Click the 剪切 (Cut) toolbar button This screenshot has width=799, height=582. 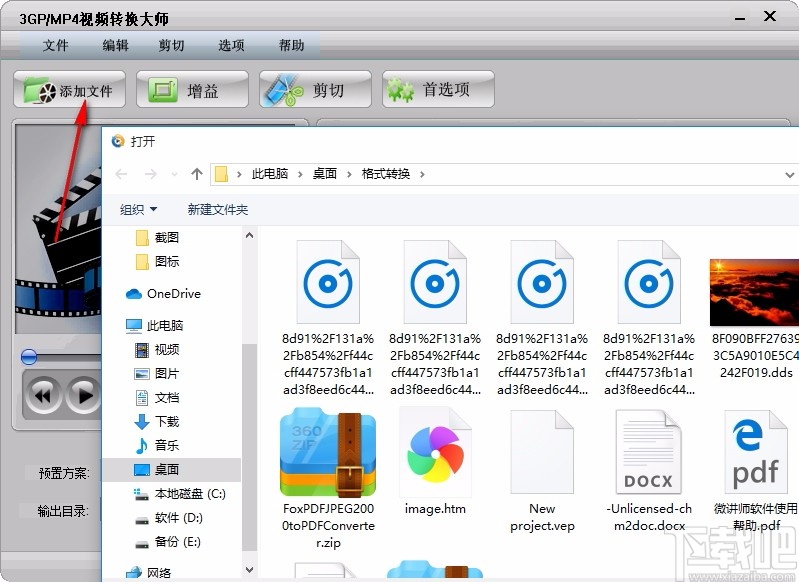315,90
